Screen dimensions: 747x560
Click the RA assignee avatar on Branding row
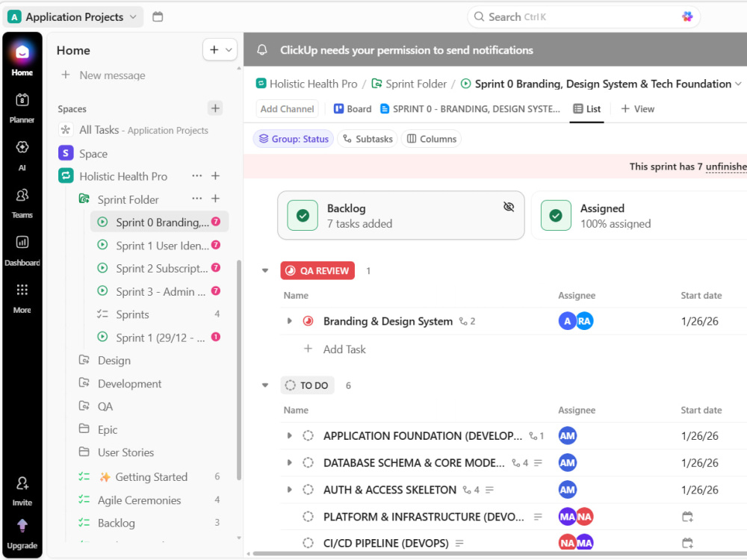[x=584, y=321]
